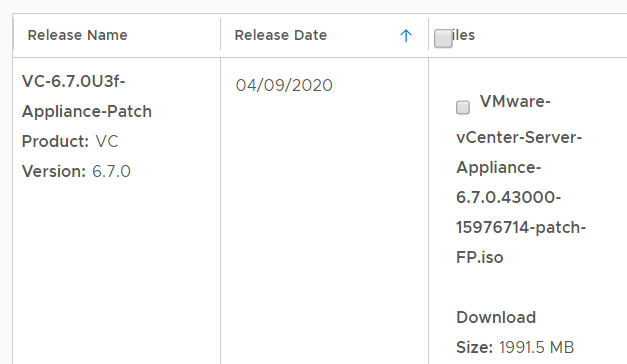This screenshot has width=627, height=364.
Task: Sort by the Release Name column header
Action: pos(77,35)
